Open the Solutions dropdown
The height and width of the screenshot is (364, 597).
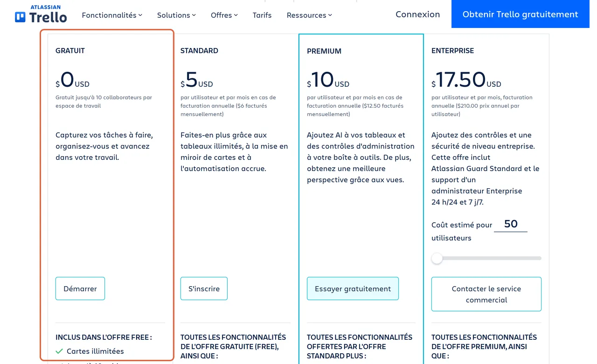click(176, 15)
